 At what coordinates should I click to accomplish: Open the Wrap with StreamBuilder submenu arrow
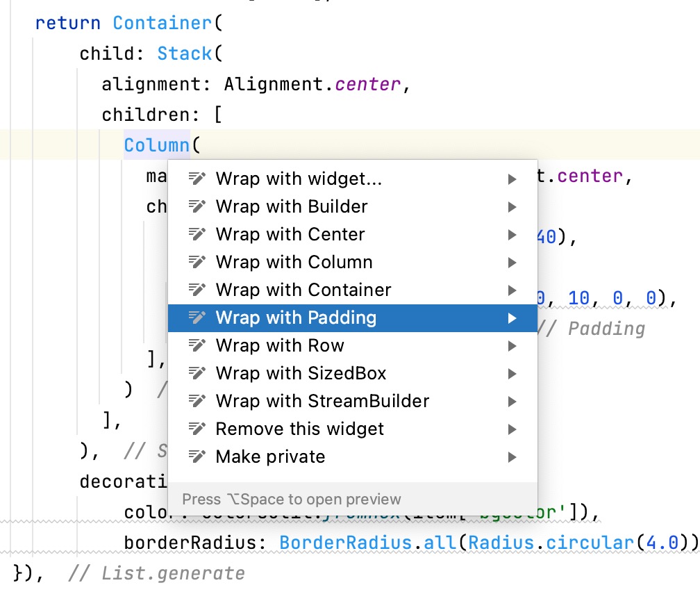click(512, 402)
